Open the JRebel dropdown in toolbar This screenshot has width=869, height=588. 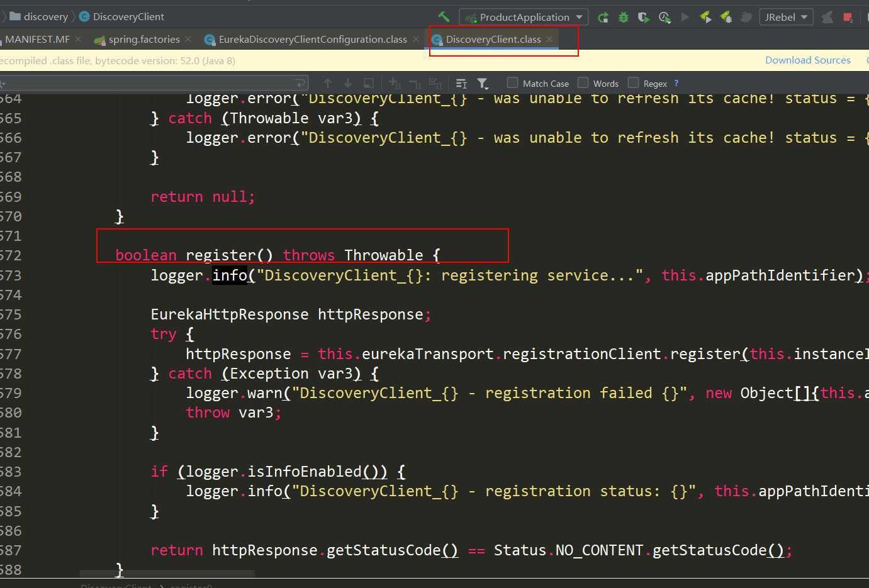(786, 17)
